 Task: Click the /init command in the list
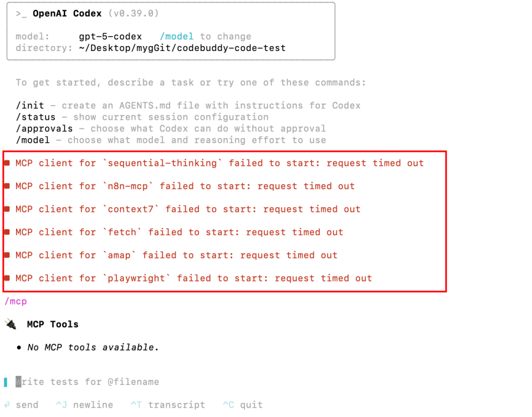click(30, 105)
